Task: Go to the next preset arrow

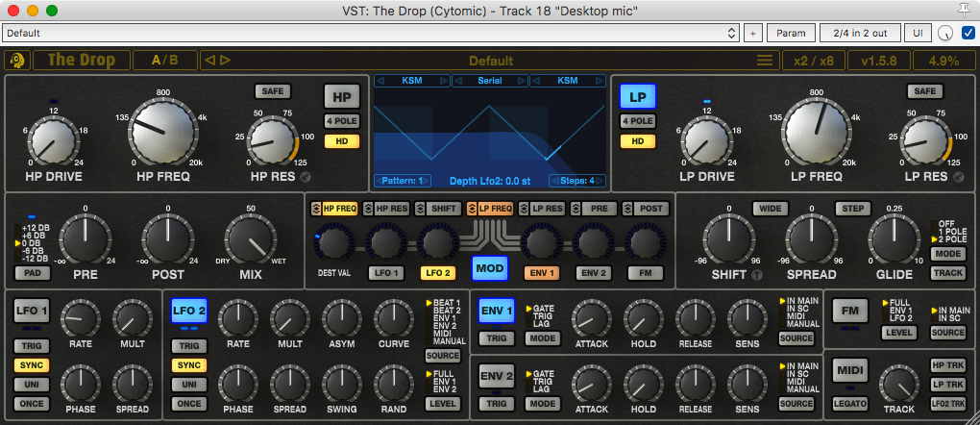Action: [x=225, y=60]
